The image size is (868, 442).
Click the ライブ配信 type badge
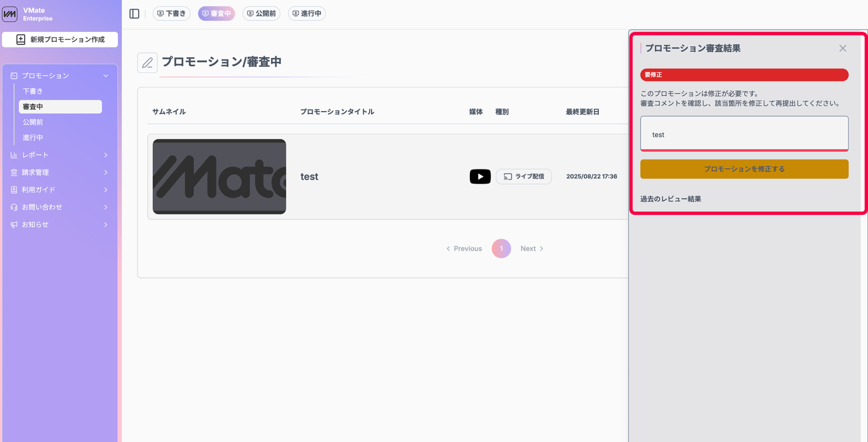[524, 176]
